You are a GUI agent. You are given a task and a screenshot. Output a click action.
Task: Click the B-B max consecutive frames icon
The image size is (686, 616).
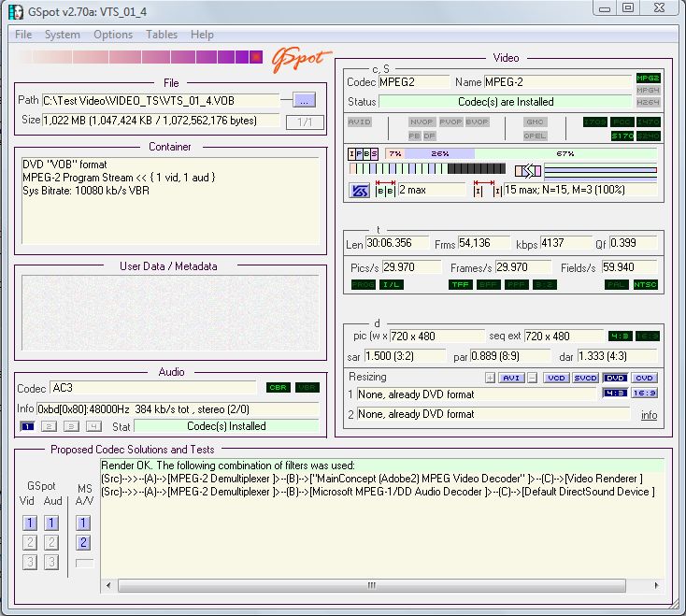[x=385, y=189]
